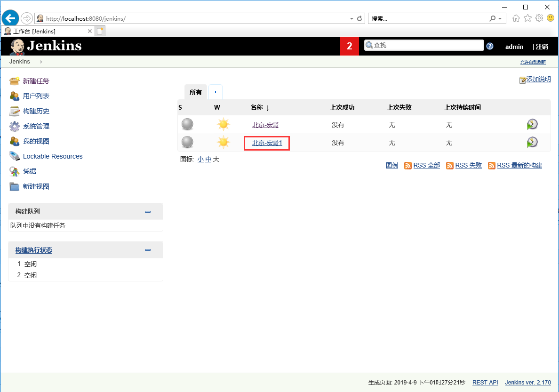The image size is (559, 392).
Task: Collapse the 构建执行状态 panel
Action: coord(148,250)
